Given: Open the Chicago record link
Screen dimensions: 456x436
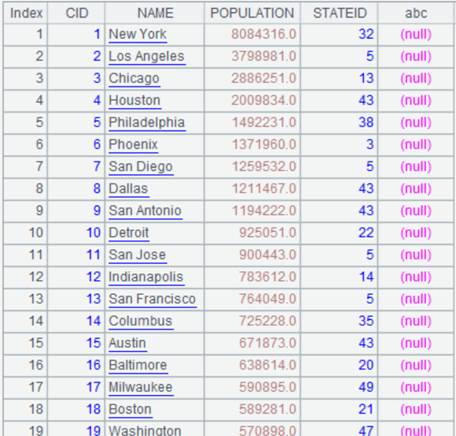Looking at the screenshot, I should pyautogui.click(x=134, y=78).
